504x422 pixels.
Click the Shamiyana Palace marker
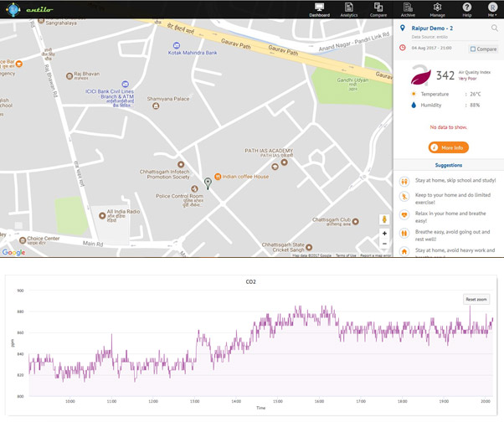156,105
